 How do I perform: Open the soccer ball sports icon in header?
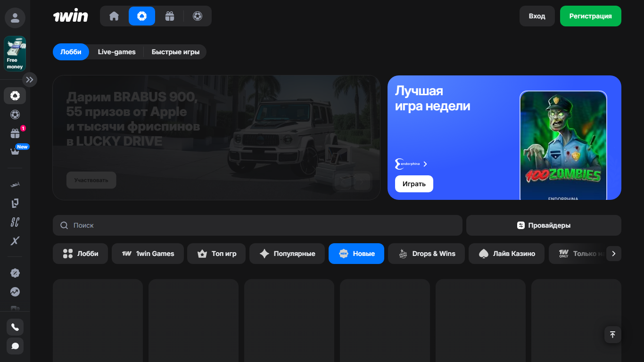(x=198, y=16)
